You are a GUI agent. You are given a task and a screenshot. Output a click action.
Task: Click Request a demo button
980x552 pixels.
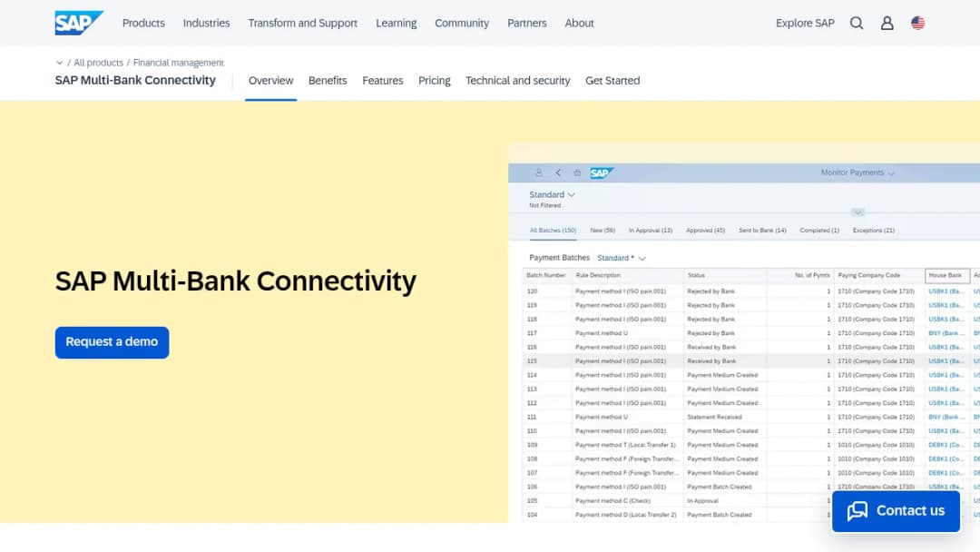click(112, 342)
